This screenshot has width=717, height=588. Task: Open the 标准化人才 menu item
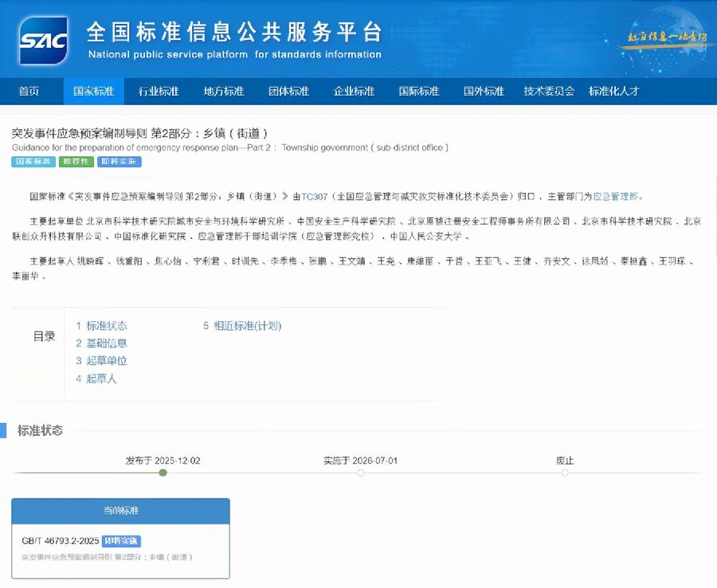coord(613,91)
